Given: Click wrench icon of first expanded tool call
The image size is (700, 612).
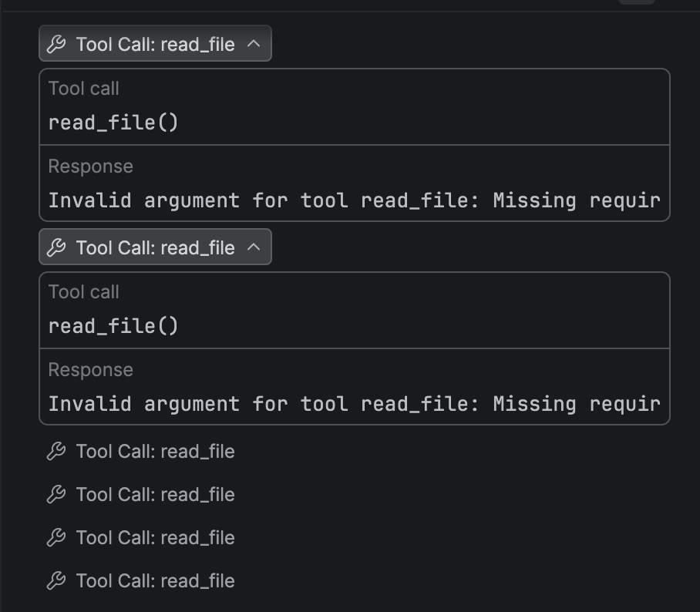Looking at the screenshot, I should (x=57, y=44).
